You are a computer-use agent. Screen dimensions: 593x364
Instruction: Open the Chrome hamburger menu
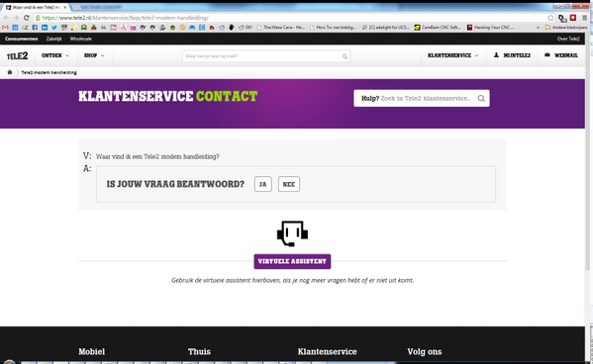pos(584,18)
